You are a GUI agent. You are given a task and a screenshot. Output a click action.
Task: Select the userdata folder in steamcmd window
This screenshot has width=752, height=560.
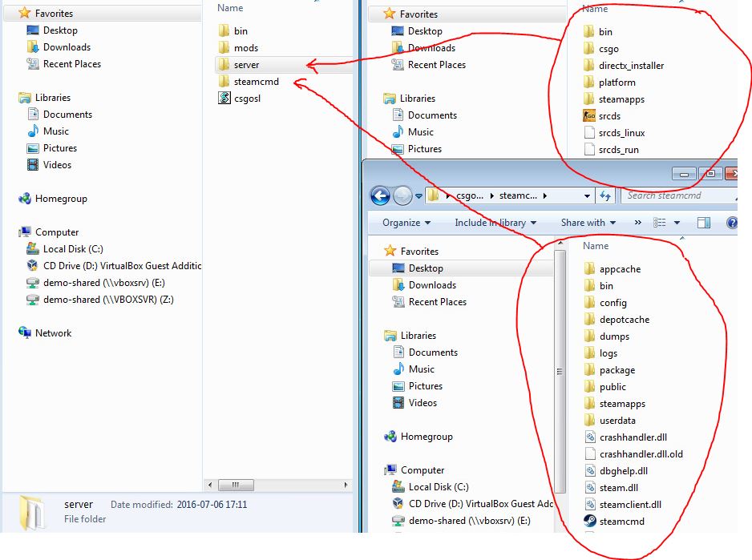pos(610,421)
